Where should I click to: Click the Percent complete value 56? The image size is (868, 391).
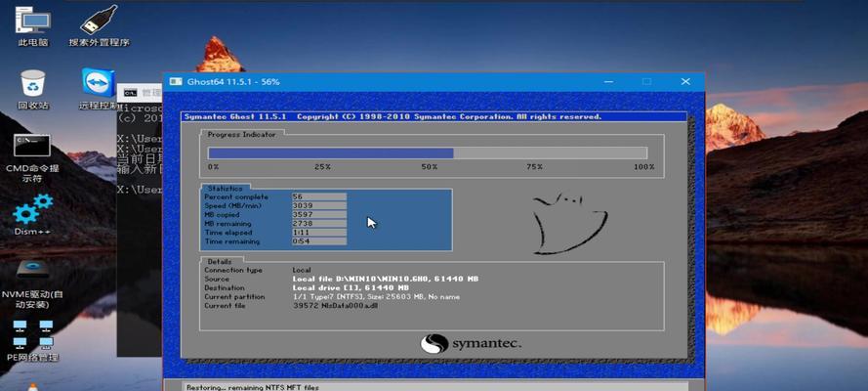tap(319, 196)
